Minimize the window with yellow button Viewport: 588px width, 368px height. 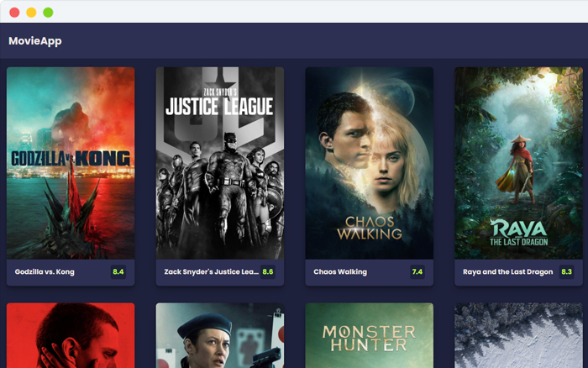(31, 13)
